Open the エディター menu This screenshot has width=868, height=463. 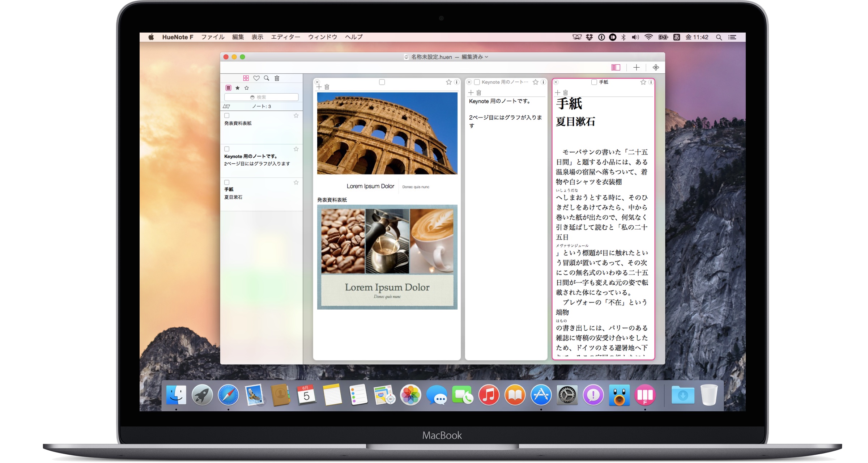coord(285,37)
